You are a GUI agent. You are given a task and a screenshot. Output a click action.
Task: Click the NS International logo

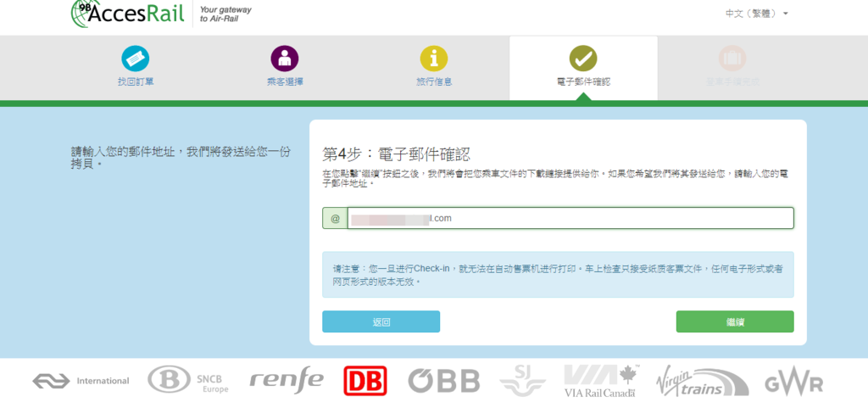(x=81, y=381)
